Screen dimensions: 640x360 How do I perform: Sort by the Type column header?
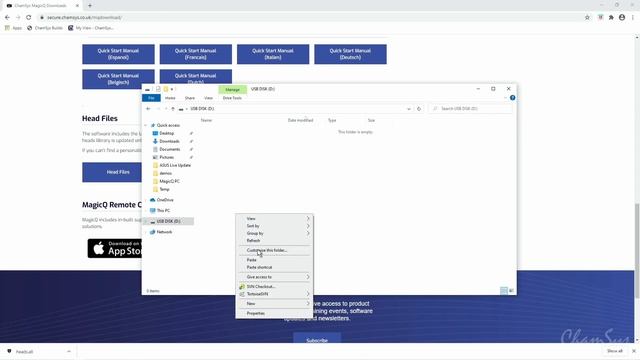tap(332, 120)
